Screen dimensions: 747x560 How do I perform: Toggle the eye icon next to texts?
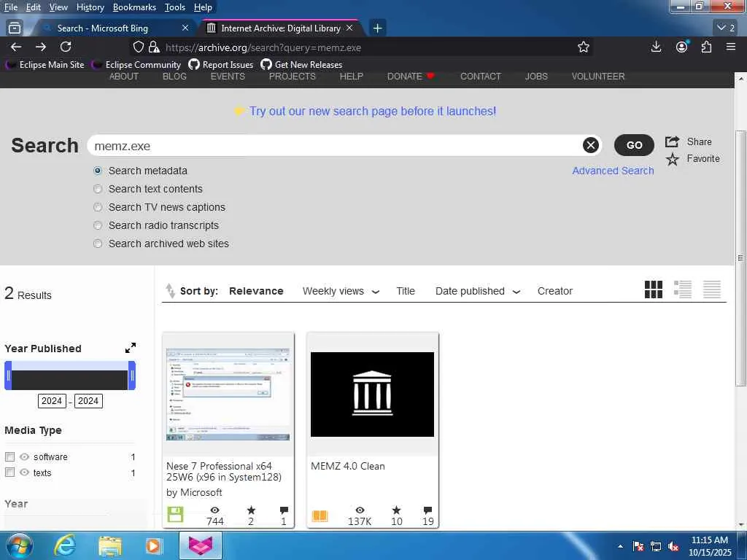pyautogui.click(x=24, y=472)
